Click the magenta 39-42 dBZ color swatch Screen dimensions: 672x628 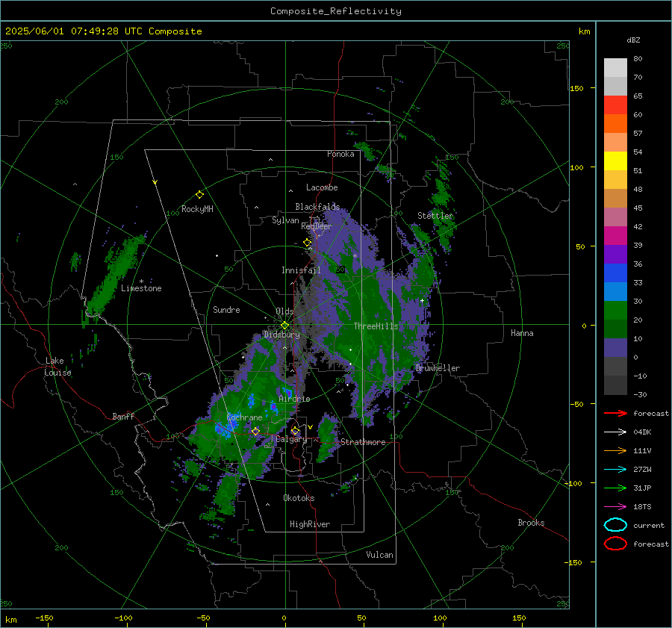click(x=615, y=236)
